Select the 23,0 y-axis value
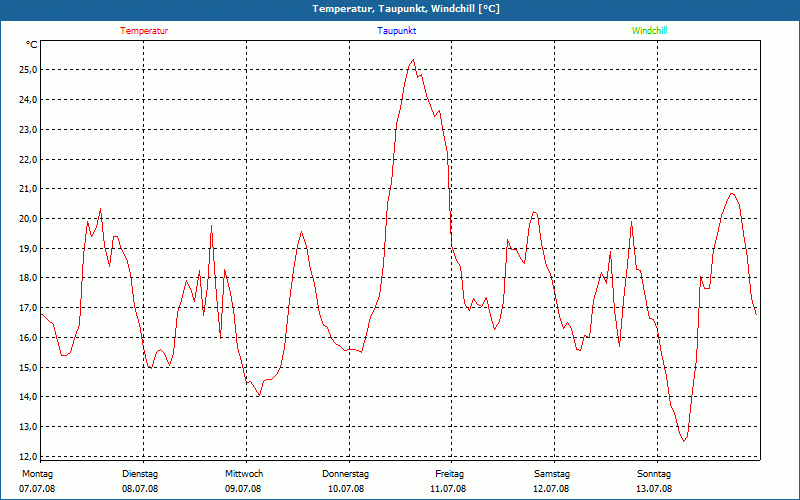This screenshot has height=500, width=800. [x=29, y=130]
